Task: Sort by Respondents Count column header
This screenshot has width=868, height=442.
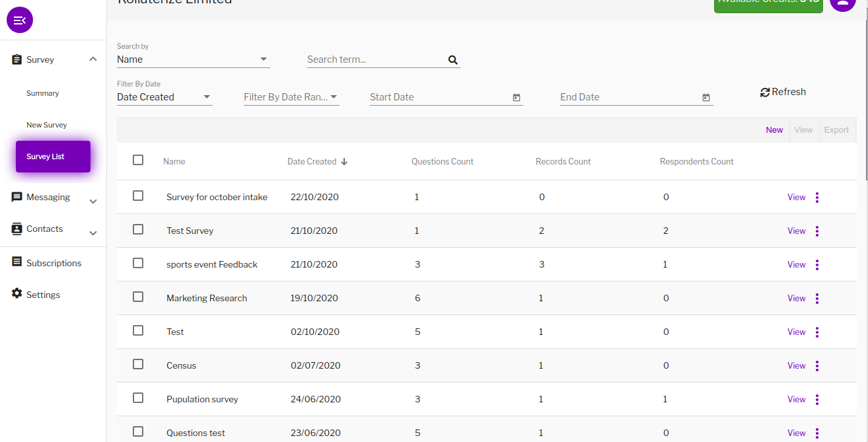Action: (697, 161)
